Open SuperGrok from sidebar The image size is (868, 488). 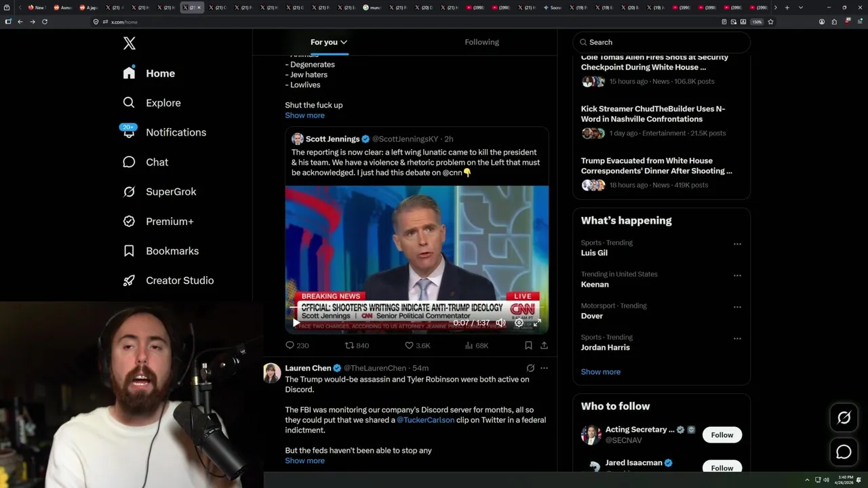coord(159,192)
